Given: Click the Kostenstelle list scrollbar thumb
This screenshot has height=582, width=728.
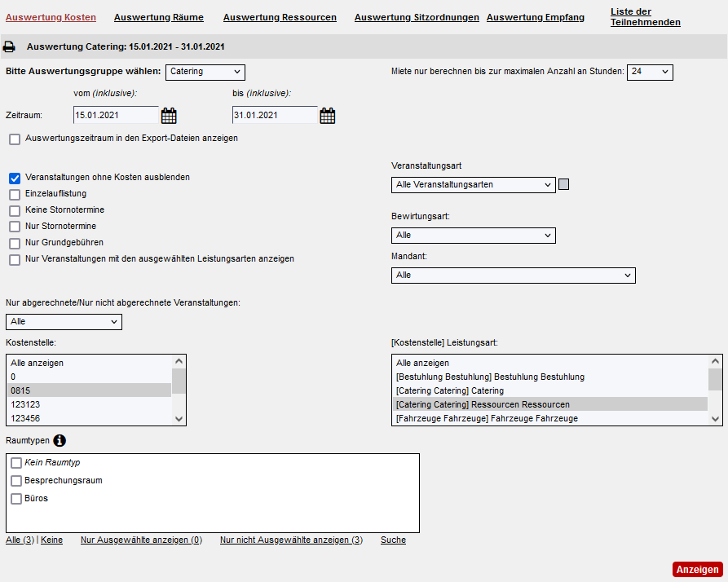Looking at the screenshot, I should coord(179,381).
